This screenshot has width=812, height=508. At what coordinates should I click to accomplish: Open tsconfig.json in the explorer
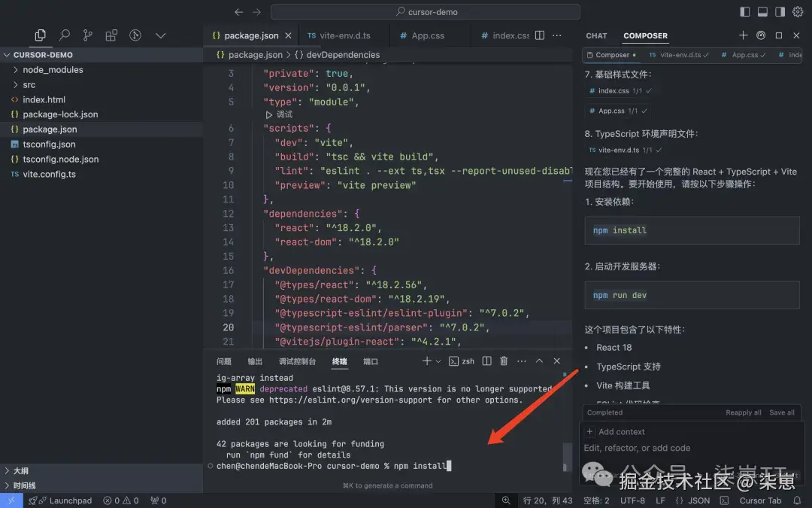coord(101,144)
